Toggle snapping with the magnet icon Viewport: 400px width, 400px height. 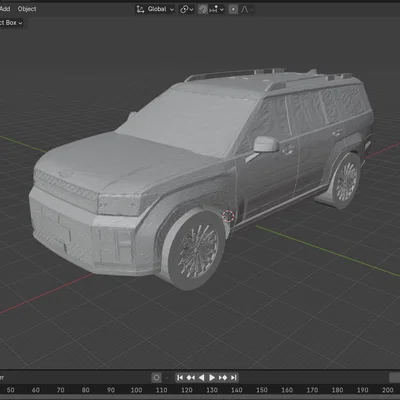(x=203, y=9)
